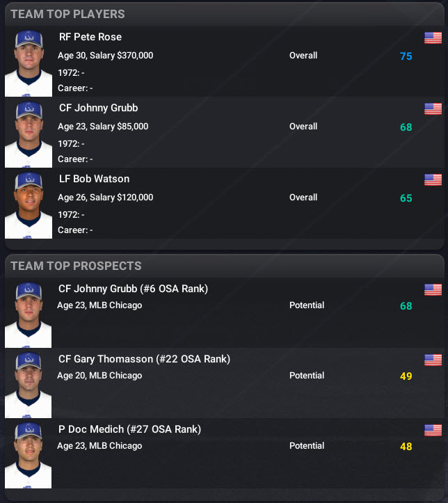
Task: Open Gary Thomasson's prospect portrait
Action: 29,384
